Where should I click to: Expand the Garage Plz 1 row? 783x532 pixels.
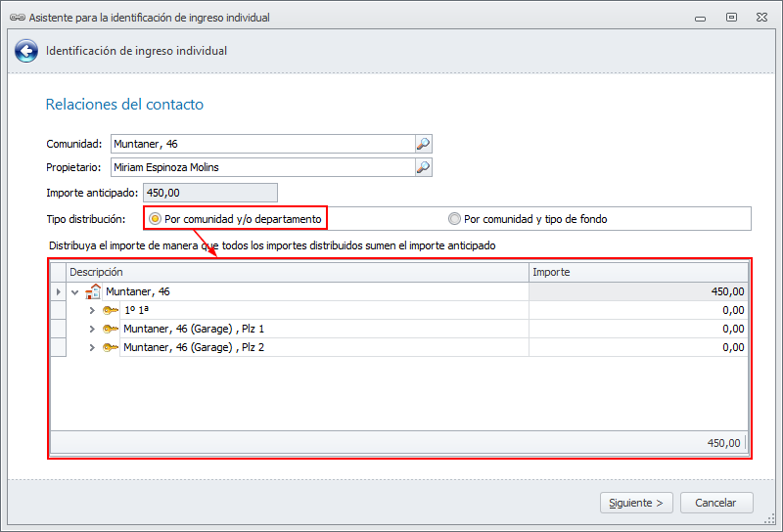[92, 329]
